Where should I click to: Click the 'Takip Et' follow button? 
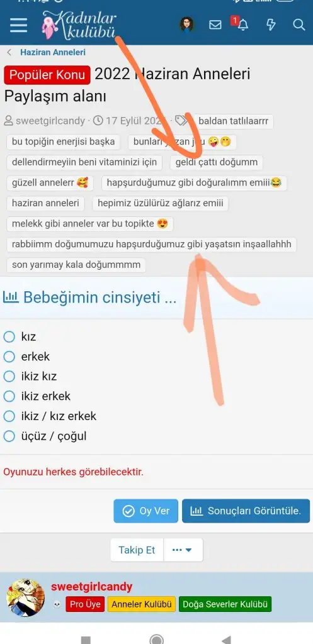(x=137, y=550)
